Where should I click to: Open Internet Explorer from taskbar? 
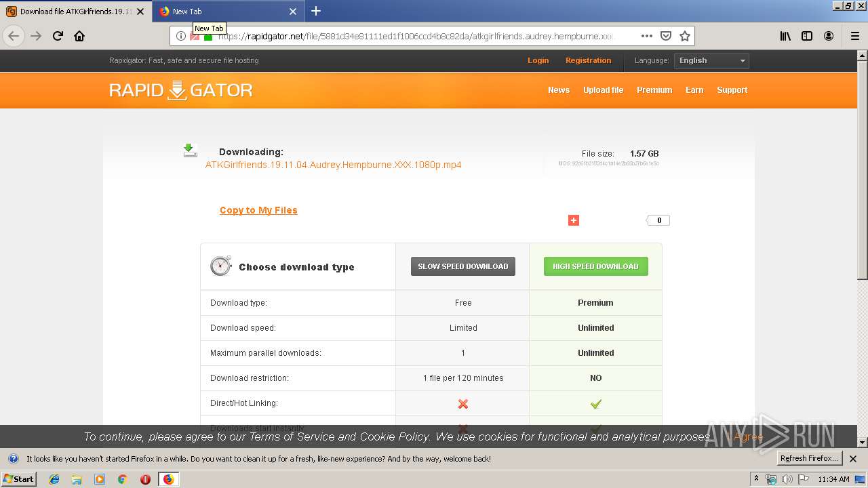[54, 479]
